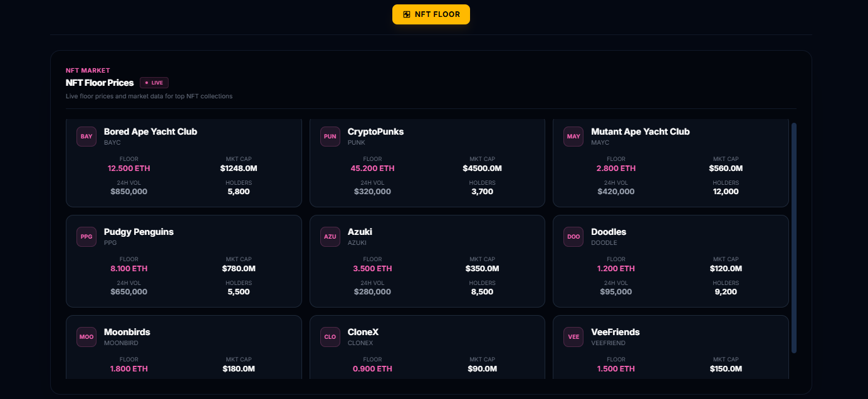
Task: Open the Moonbirds collection title
Action: coord(127,332)
